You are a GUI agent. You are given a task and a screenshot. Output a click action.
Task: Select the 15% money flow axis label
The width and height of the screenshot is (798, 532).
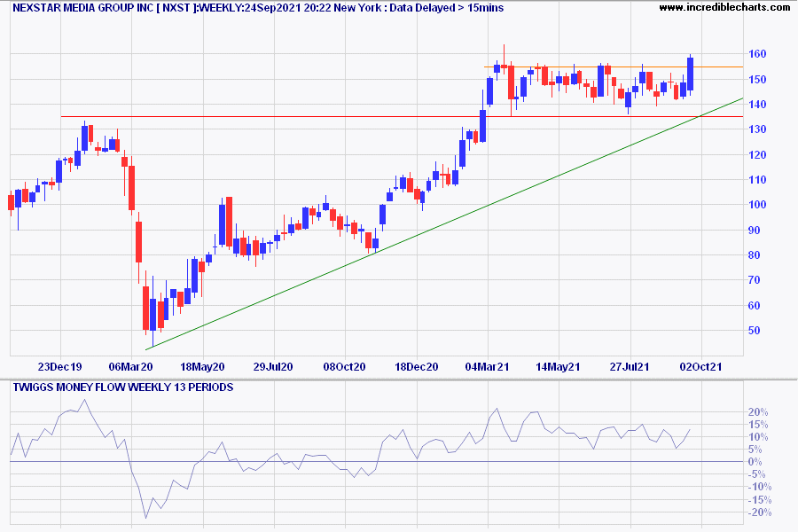click(x=758, y=425)
